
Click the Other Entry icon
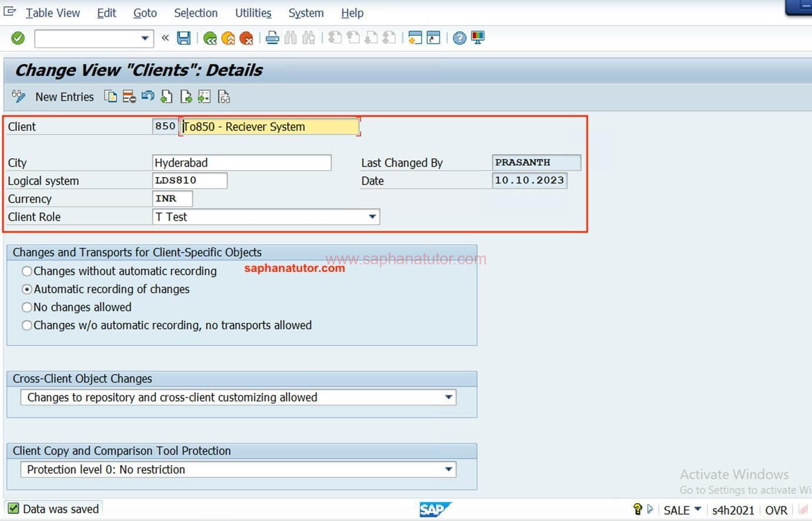point(204,97)
